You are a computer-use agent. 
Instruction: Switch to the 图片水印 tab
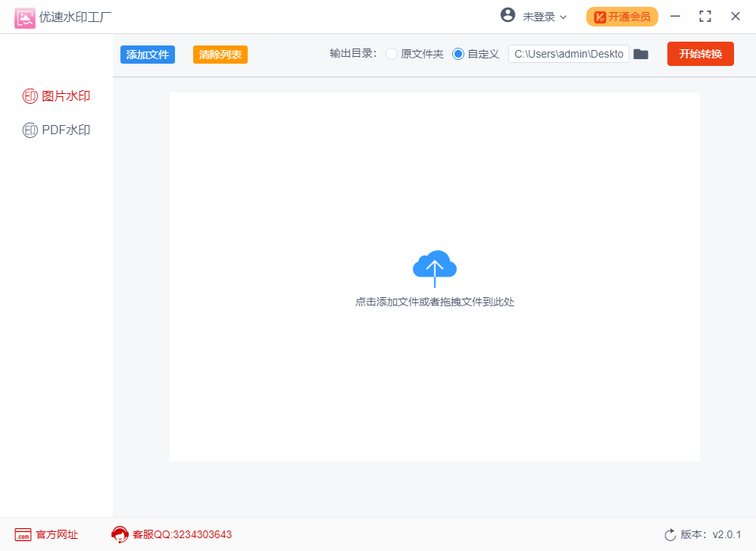coord(64,95)
